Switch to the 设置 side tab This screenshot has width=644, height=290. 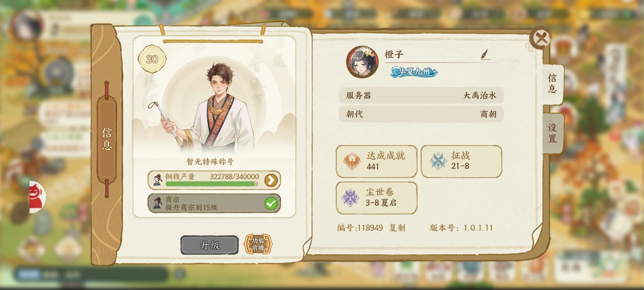[552, 133]
